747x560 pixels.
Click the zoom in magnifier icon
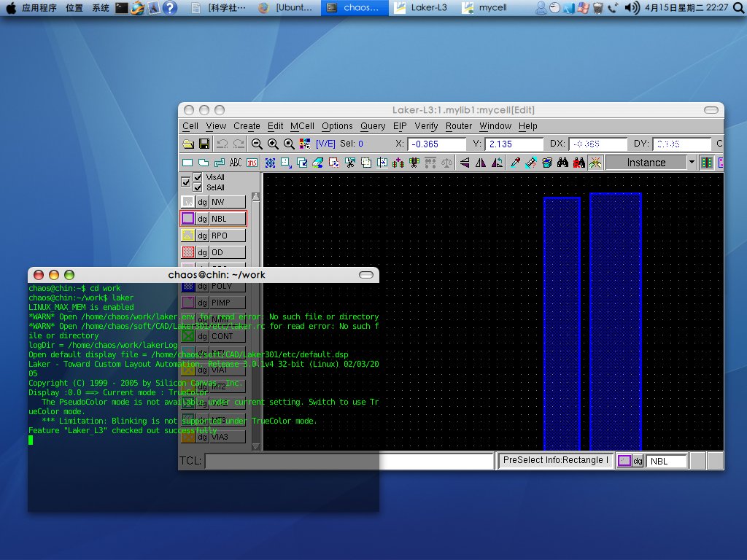pyautogui.click(x=273, y=144)
